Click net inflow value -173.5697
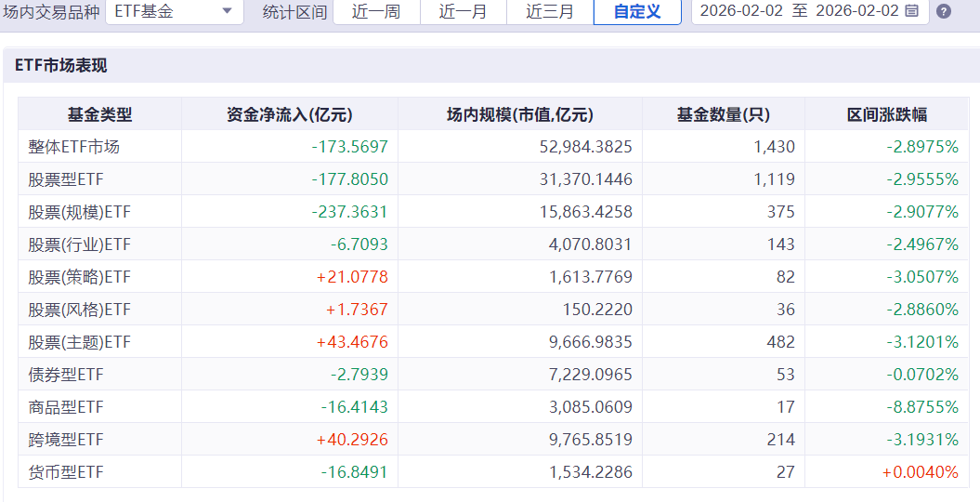The width and height of the screenshot is (980, 502). tap(350, 147)
